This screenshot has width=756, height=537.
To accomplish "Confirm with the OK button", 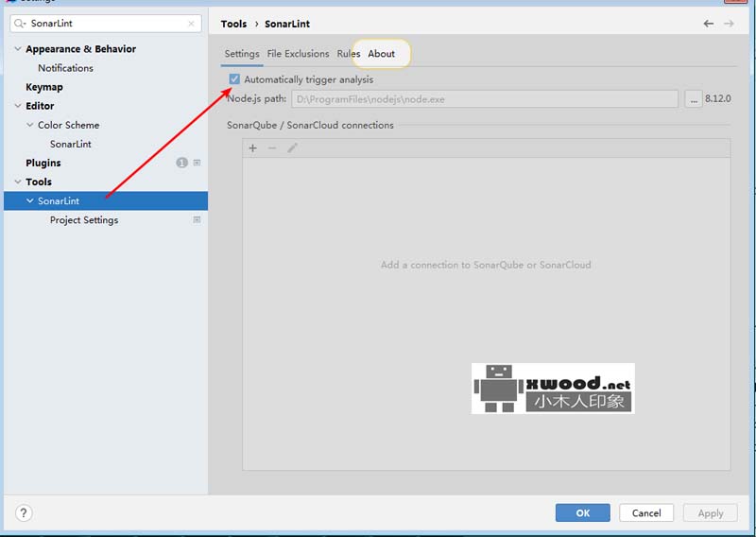I will (582, 512).
